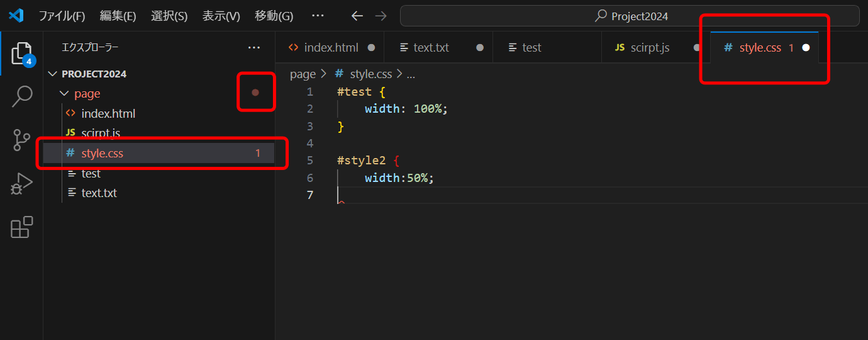
Task: Go forward with right arrow
Action: click(x=381, y=16)
